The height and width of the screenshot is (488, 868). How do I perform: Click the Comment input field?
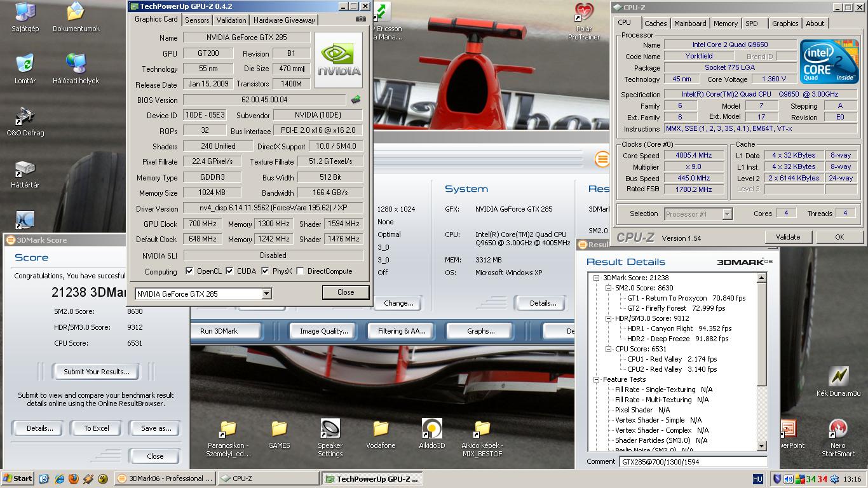(x=693, y=462)
